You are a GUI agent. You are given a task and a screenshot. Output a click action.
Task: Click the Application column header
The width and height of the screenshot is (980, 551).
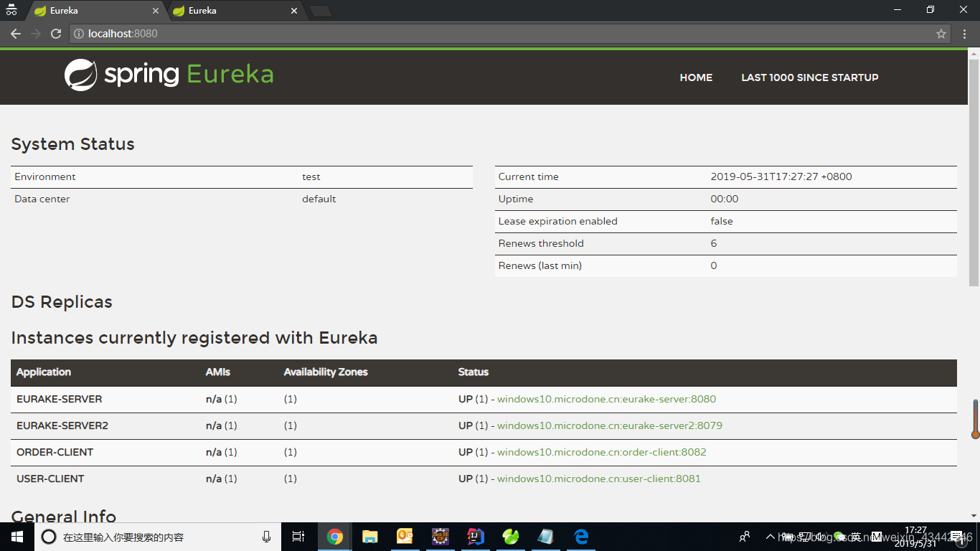point(44,372)
